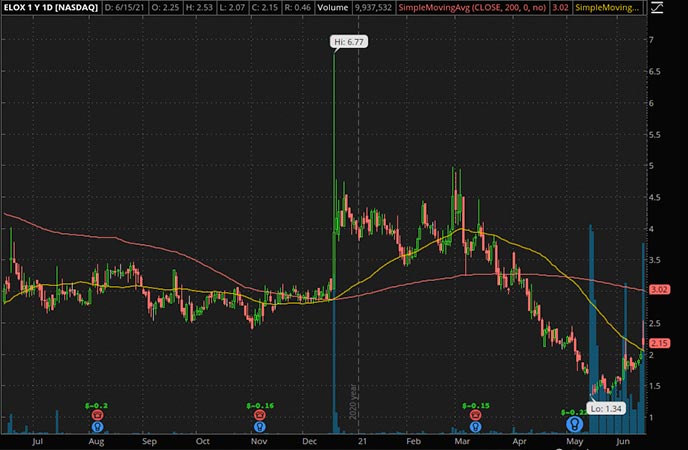Click the H: 2.53 high value
Screen dimensions: 688x450
(x=198, y=7)
